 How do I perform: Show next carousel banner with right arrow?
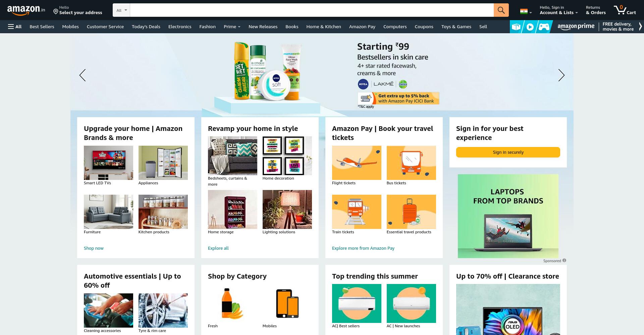561,75
